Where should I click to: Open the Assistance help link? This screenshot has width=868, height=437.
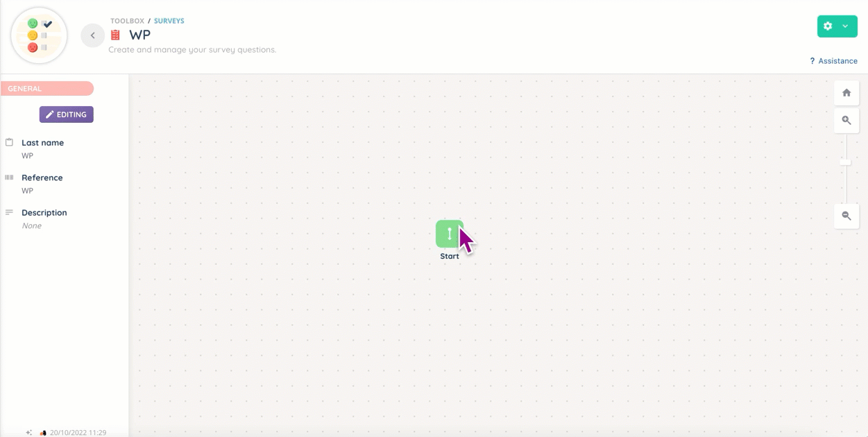click(x=833, y=61)
